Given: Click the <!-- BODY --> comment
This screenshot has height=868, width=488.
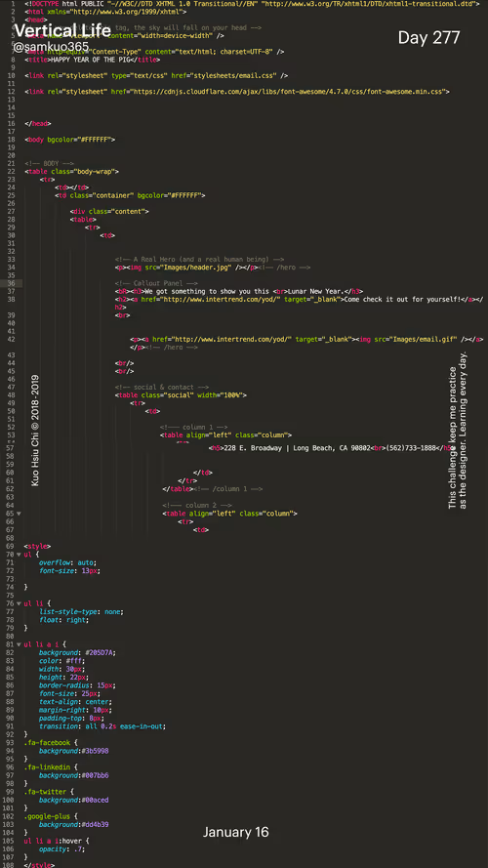Looking at the screenshot, I should 49,164.
